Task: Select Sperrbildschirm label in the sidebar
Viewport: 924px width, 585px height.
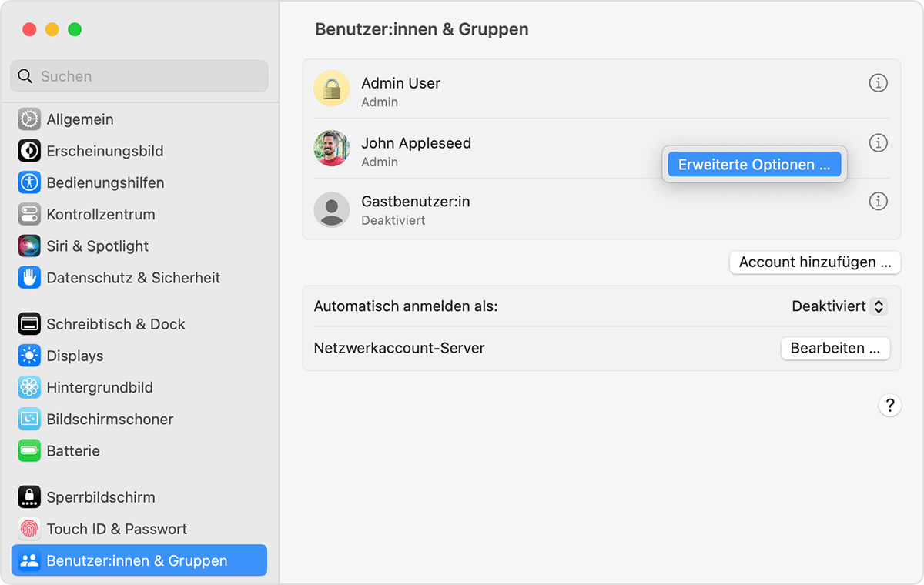Action: pyautogui.click(x=101, y=497)
